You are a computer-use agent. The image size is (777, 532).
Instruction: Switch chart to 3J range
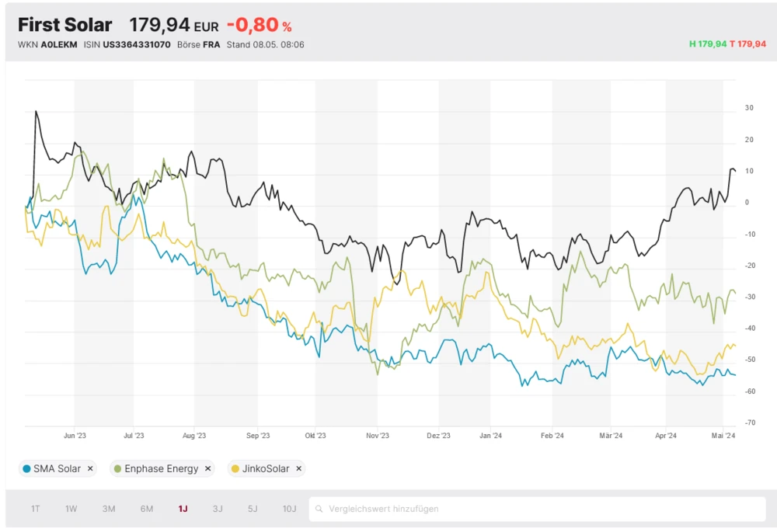click(218, 509)
